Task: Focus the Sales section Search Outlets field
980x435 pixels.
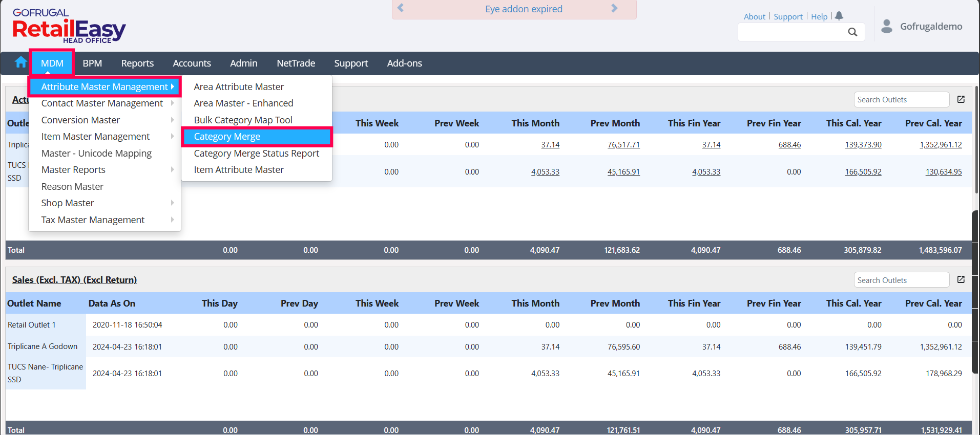Action: pos(901,280)
